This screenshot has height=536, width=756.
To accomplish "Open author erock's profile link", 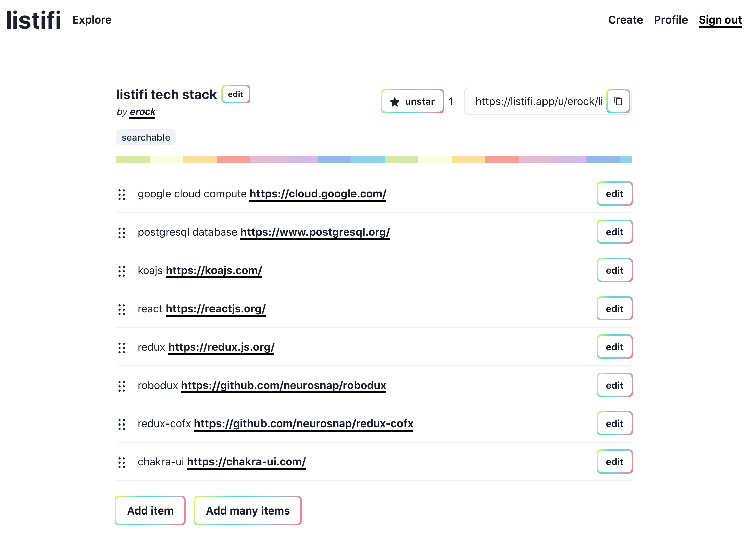I will (x=143, y=112).
